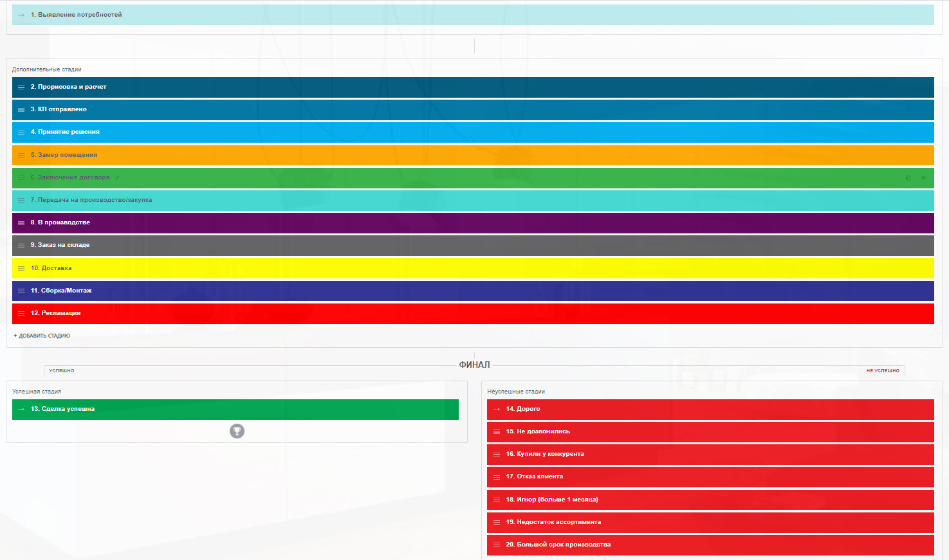Click drag handle of Не дозвонились stage
949x560 pixels.
click(x=496, y=432)
